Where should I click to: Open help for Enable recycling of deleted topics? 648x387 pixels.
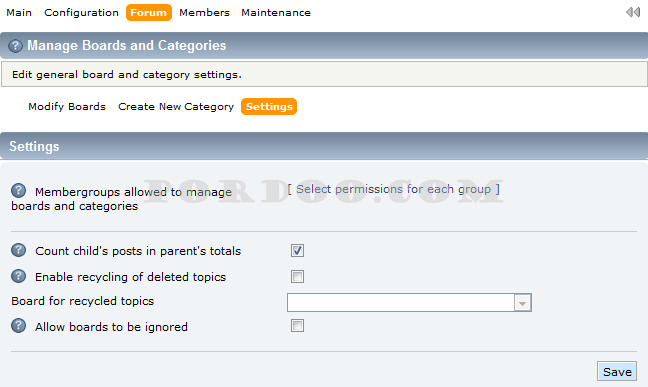[x=18, y=276]
